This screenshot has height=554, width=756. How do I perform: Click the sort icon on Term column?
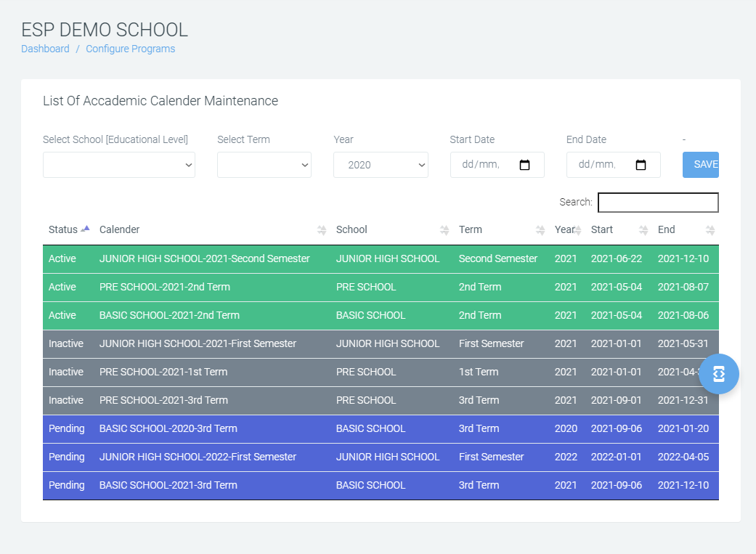tap(539, 229)
